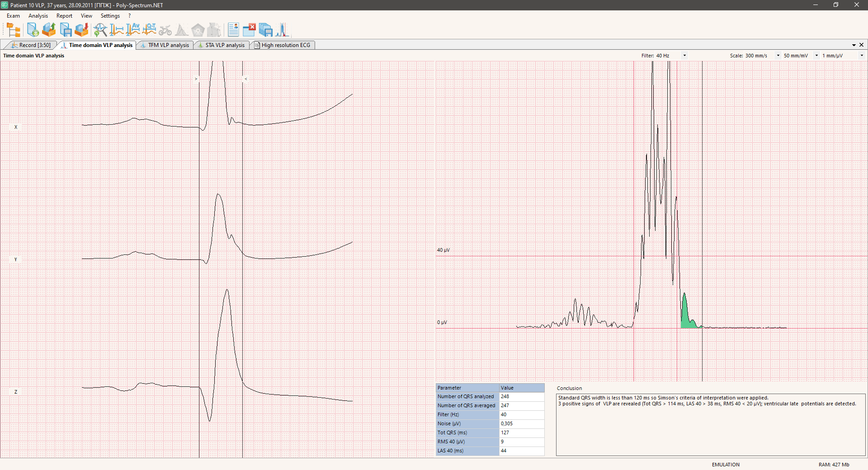Image resolution: width=868 pixels, height=470 pixels.
Task: Click the save exam floppy icon
Action: [66, 30]
